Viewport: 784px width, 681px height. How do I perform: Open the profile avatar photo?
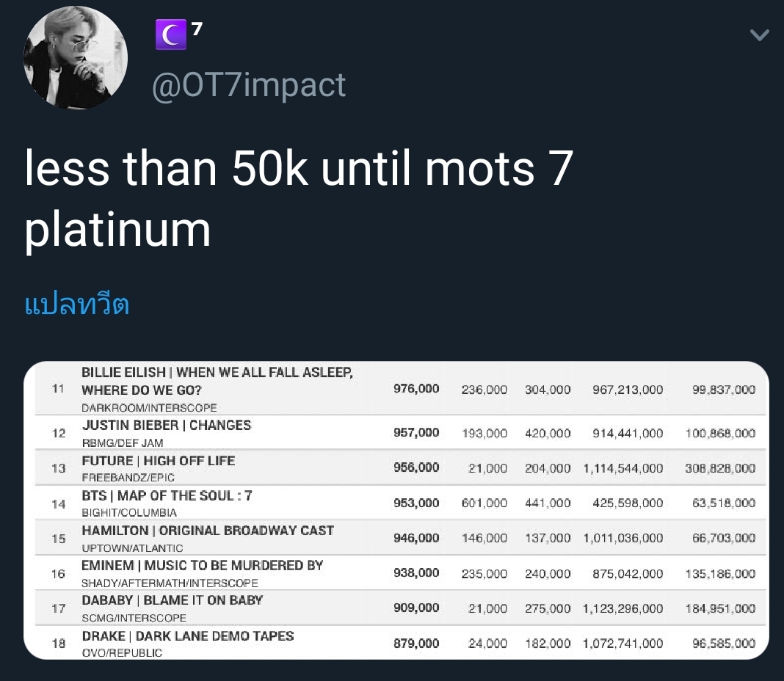pyautogui.click(x=76, y=57)
